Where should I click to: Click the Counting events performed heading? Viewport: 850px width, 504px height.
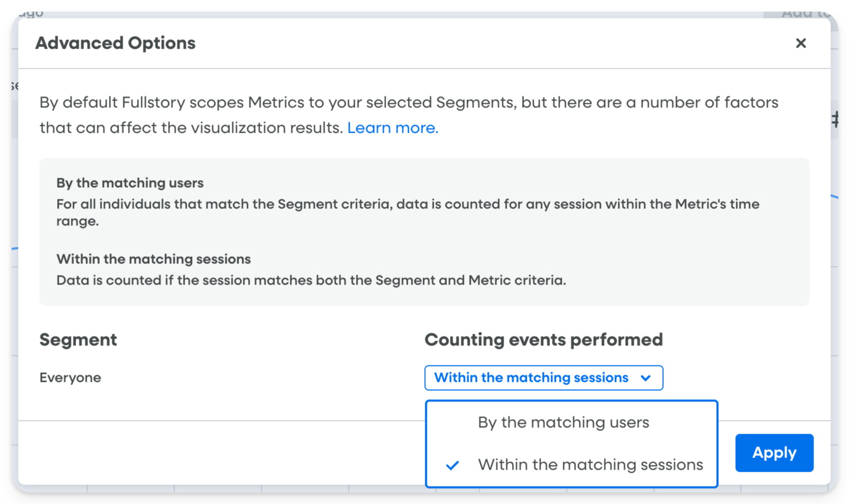pyautogui.click(x=543, y=340)
